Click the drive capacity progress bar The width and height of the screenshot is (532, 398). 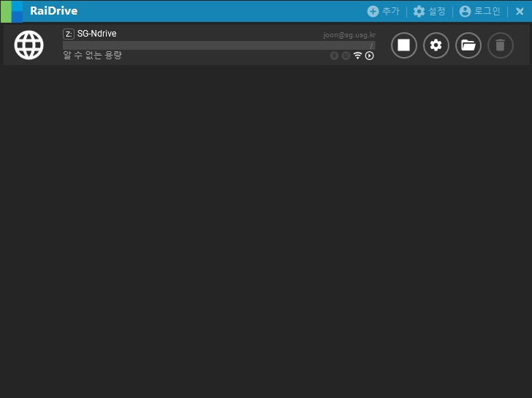point(218,45)
